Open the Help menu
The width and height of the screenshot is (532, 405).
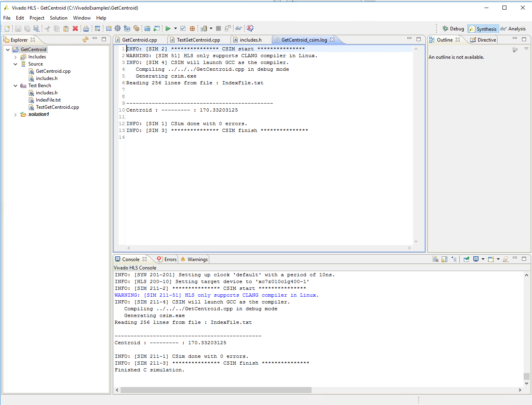click(x=101, y=18)
